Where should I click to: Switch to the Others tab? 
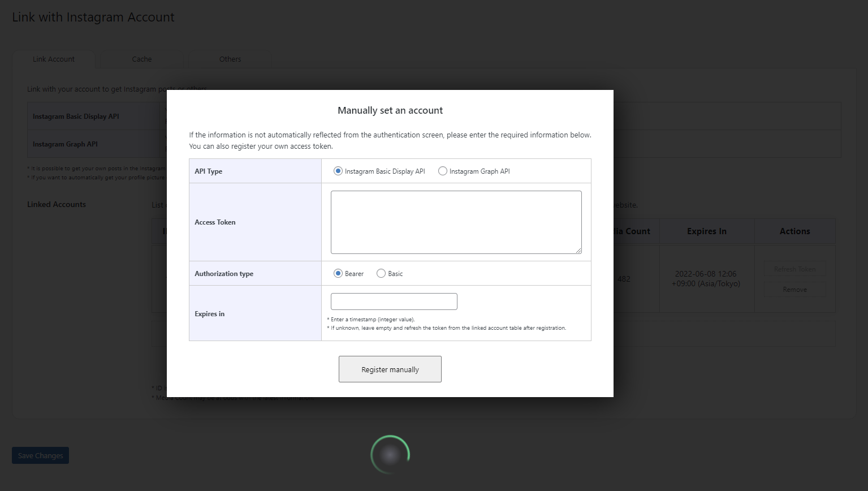(x=230, y=59)
